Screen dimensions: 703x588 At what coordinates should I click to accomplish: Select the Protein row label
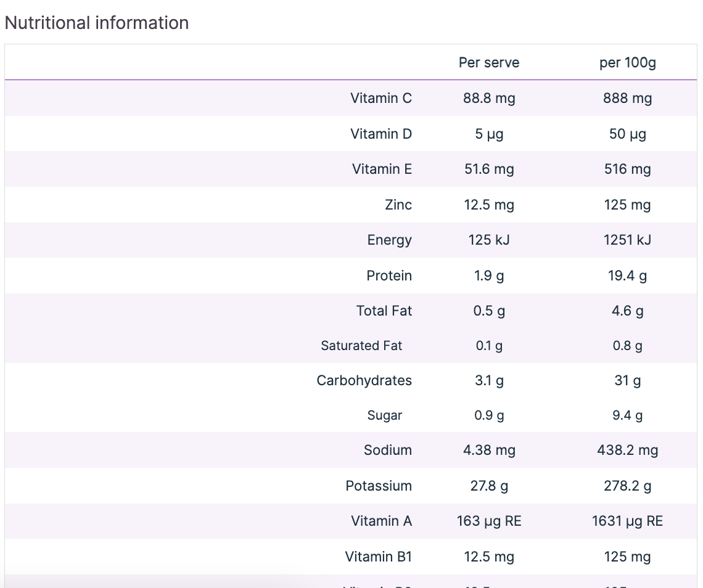tap(389, 276)
